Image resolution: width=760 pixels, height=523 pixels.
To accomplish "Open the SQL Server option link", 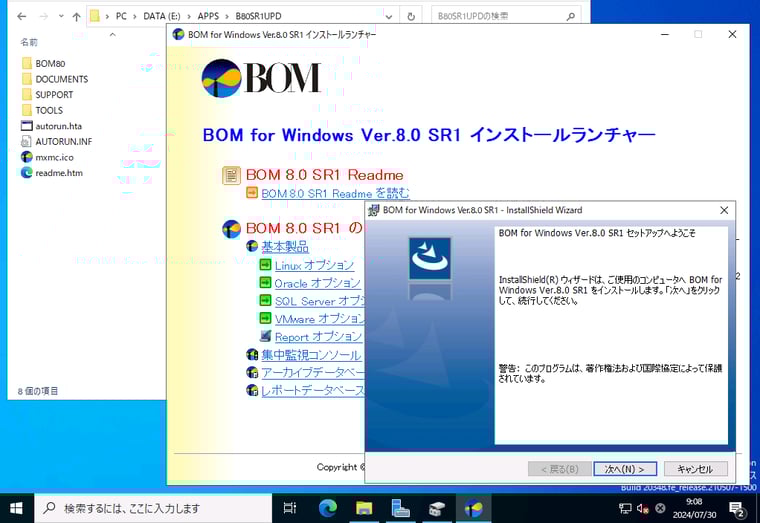I will click(319, 301).
